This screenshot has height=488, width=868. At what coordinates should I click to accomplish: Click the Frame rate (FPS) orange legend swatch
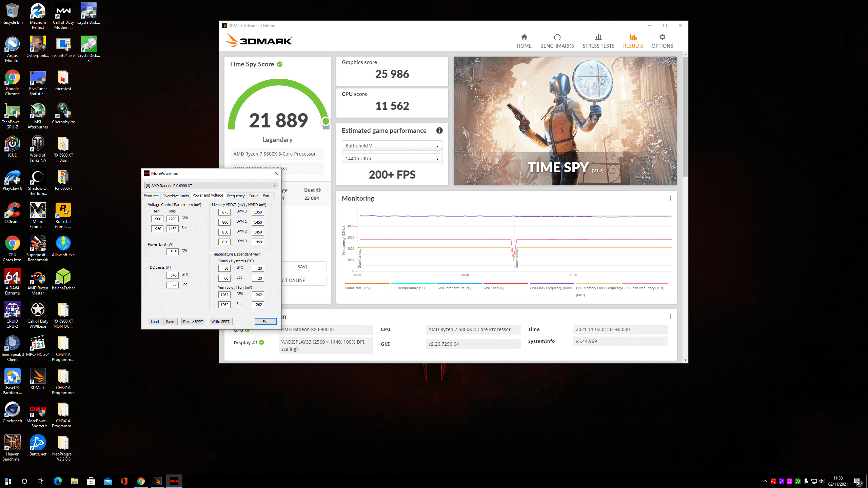tap(367, 283)
